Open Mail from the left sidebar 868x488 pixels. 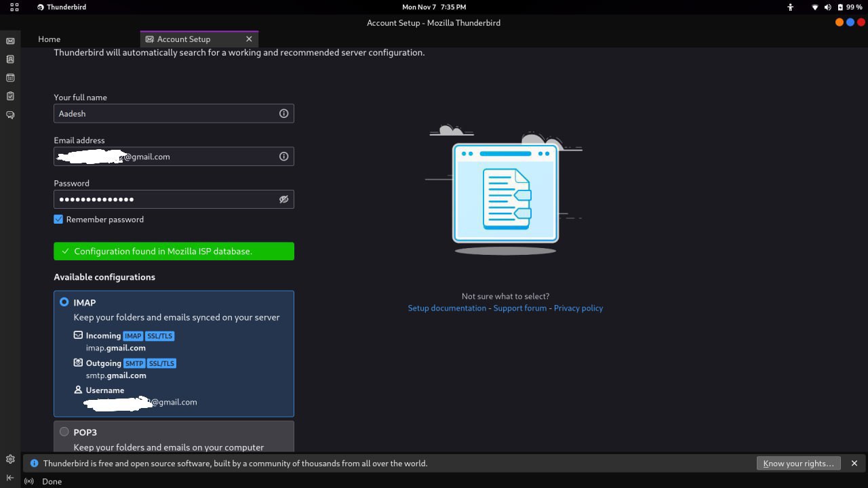[9, 41]
